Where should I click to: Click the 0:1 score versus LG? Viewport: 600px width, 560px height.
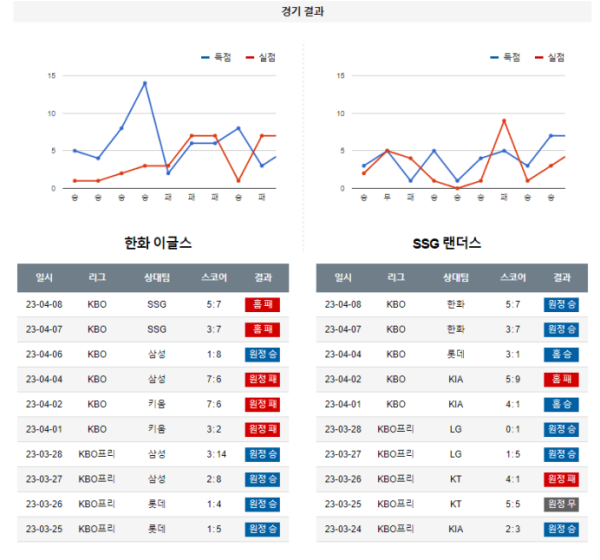(x=513, y=429)
